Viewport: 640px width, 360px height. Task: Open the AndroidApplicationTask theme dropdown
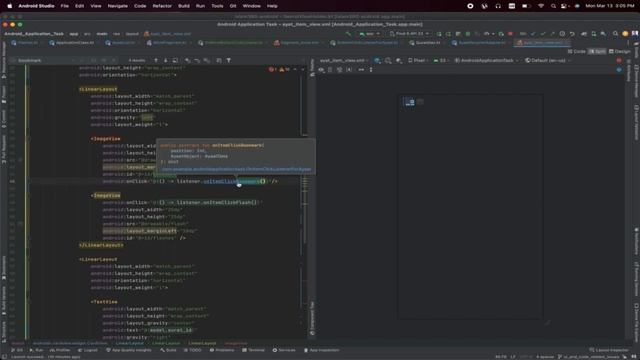coord(487,60)
